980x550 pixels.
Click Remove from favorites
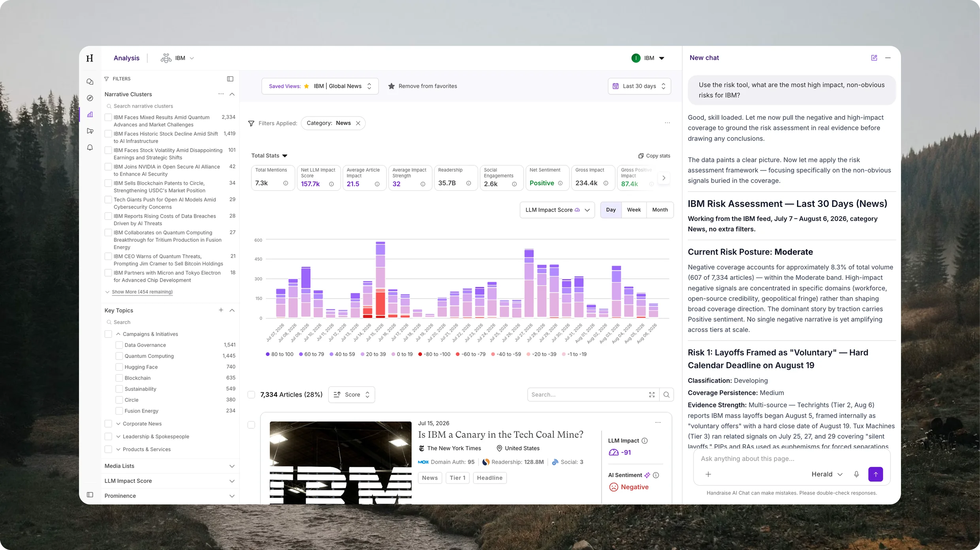422,86
